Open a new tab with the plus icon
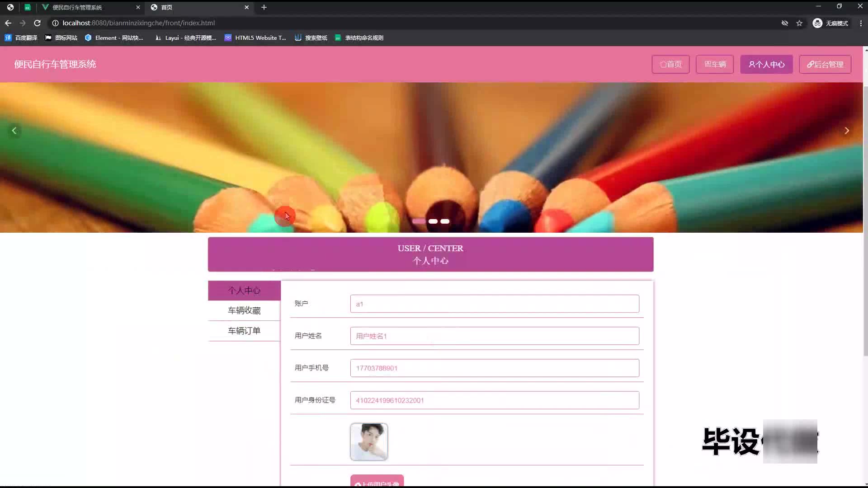Image resolution: width=868 pixels, height=488 pixels. [264, 7]
